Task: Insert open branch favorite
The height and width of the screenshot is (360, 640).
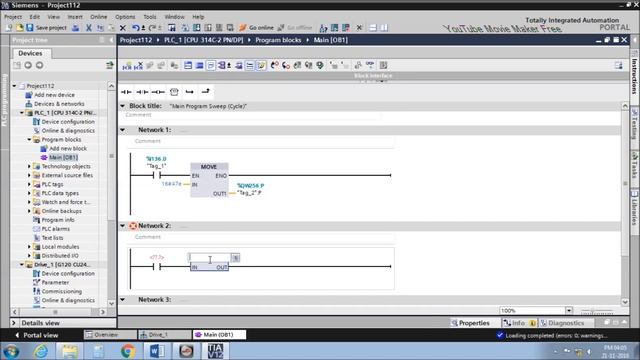Action: [x=189, y=92]
